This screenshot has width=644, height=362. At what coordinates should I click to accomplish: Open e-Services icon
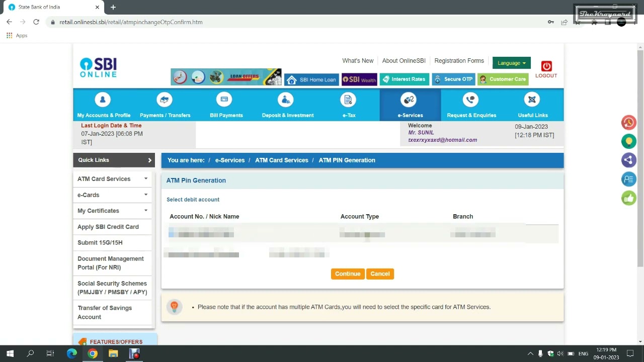click(409, 100)
